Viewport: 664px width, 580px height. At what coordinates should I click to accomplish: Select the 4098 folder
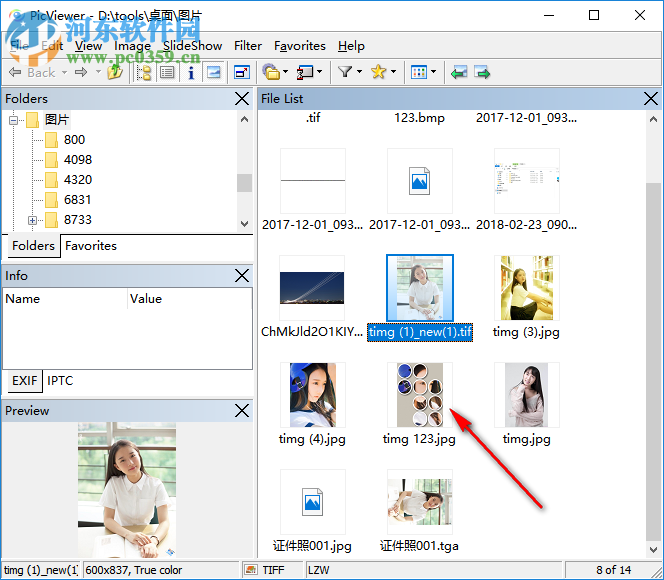(x=77, y=160)
